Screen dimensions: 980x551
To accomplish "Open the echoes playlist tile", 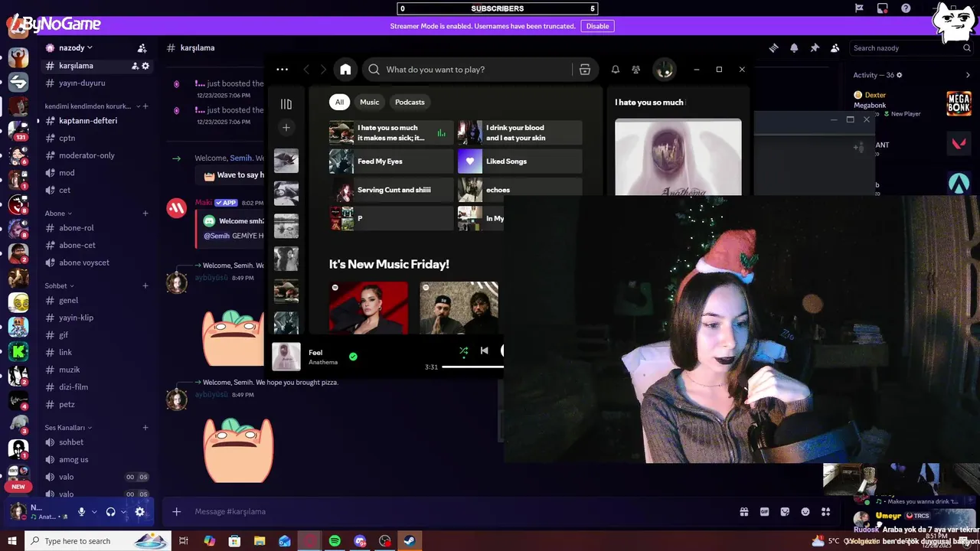I will pos(520,190).
